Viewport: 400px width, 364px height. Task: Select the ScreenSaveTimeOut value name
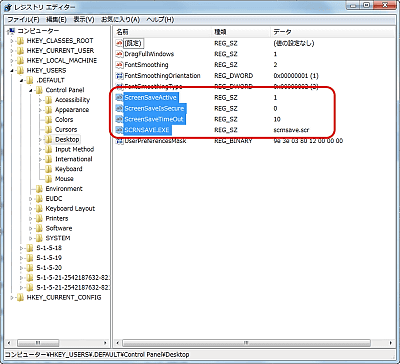154,119
